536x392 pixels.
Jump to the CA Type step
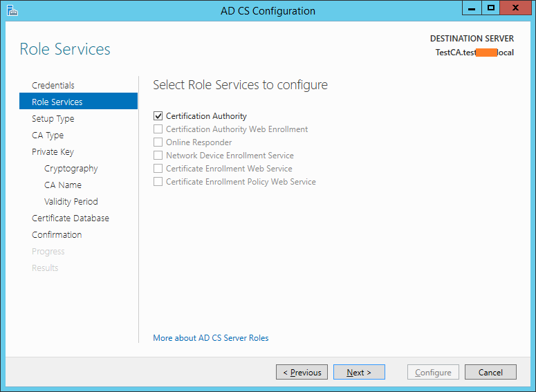click(47, 135)
